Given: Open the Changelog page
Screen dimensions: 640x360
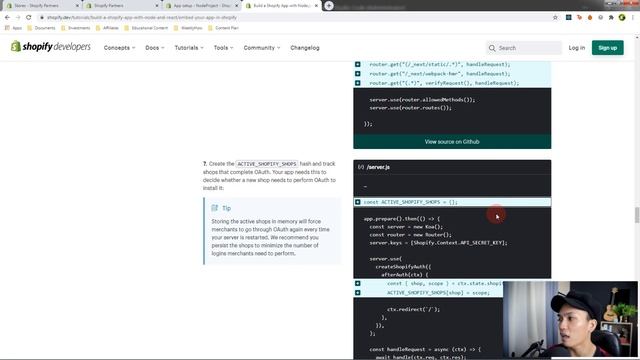Looking at the screenshot, I should pyautogui.click(x=305, y=48).
